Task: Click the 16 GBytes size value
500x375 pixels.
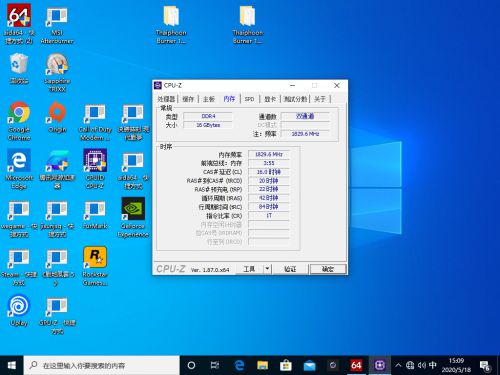Action: click(x=208, y=125)
